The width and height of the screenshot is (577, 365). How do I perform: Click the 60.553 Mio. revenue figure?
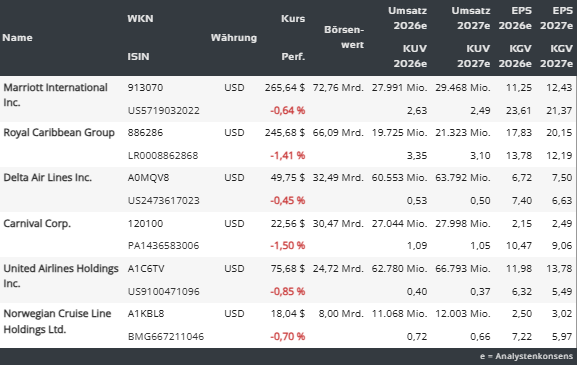[400, 178]
